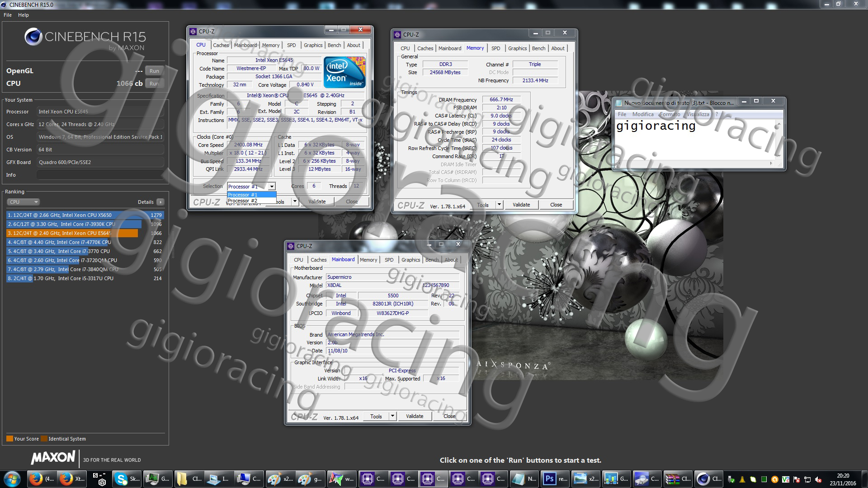This screenshot has width=868, height=488.
Task: Switch to Firefox taskbar button labeled "(4..."
Action: tap(42, 479)
